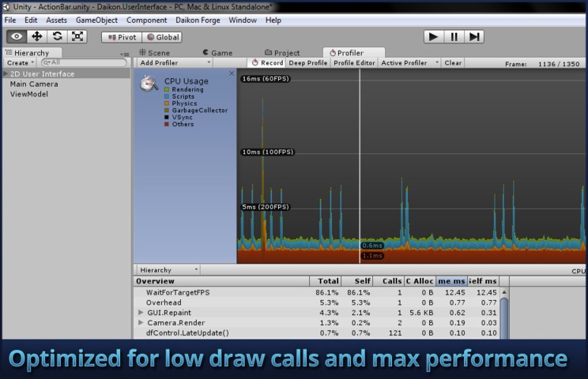Viewport: 588px width, 379px height.
Task: Click the Step frame button
Action: pyautogui.click(x=474, y=36)
